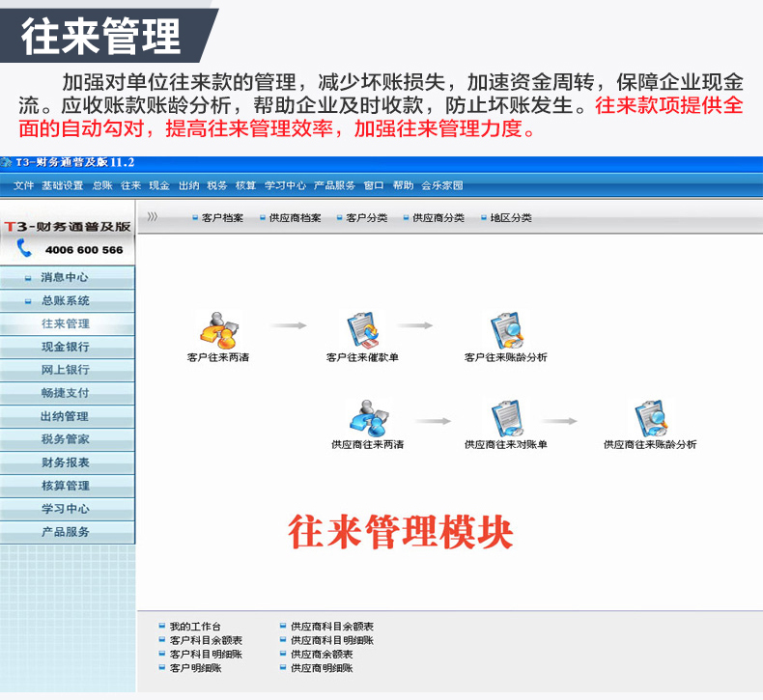Viewport: 763px width, 700px height.
Task: Open the 往来 menu
Action: point(131,185)
